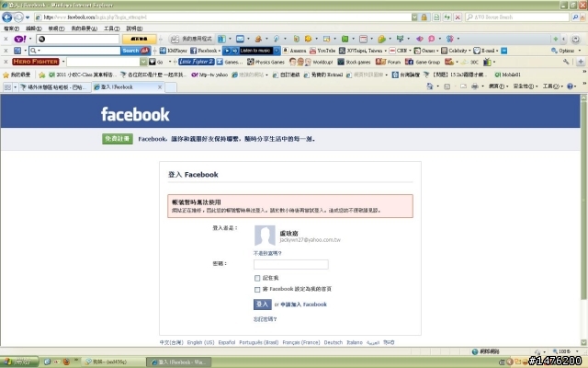Click the play button in the Listen to music widget
The image size is (588, 368).
point(227,51)
